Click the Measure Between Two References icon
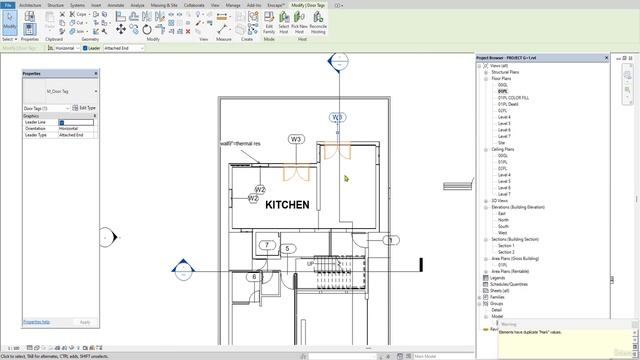Screen dimensions: 640x360 tap(222, 30)
